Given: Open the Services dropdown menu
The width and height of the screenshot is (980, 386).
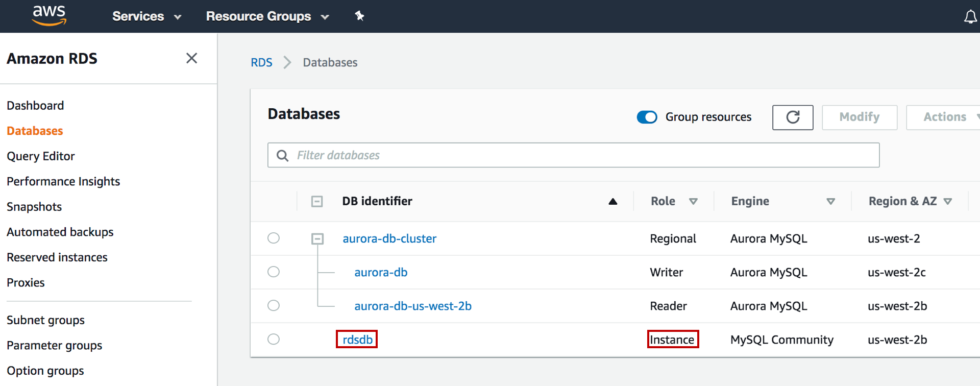Looking at the screenshot, I should click(147, 16).
